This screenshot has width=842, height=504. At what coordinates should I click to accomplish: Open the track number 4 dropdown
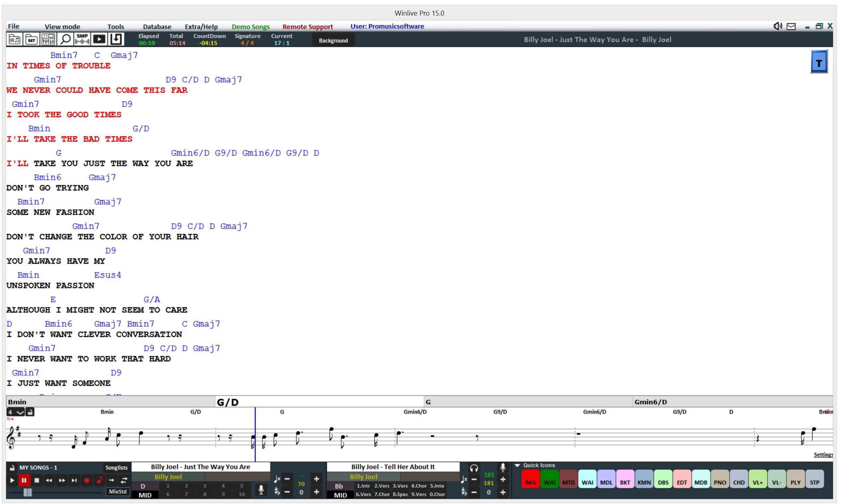[x=20, y=412]
